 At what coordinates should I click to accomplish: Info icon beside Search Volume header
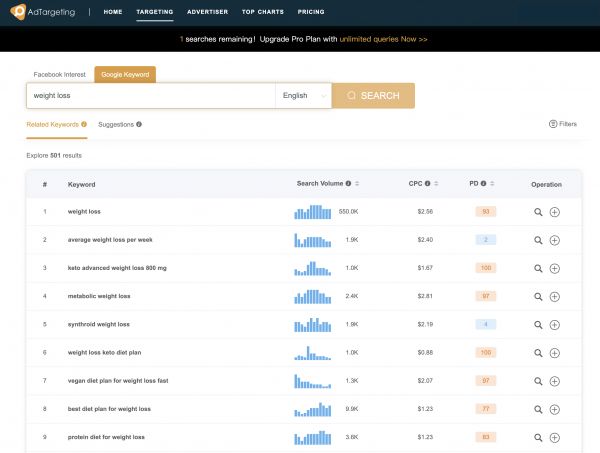click(348, 183)
